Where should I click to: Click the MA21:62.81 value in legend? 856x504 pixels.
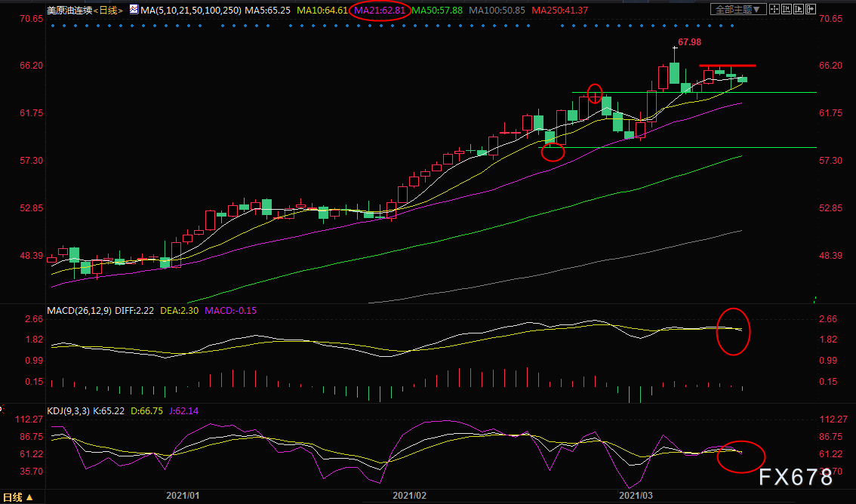(x=381, y=10)
